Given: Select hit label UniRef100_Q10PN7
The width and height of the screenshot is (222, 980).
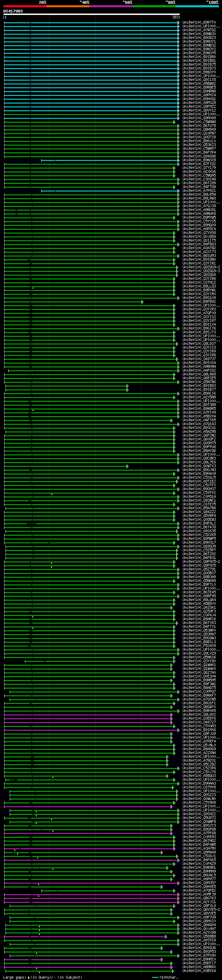Looking at the screenshot, I should pyautogui.click(x=199, y=133).
